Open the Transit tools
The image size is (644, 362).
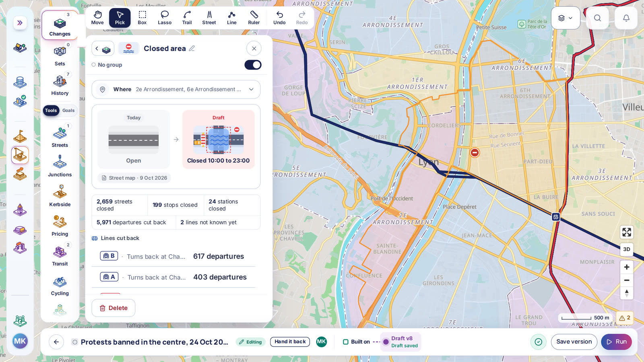tap(60, 255)
